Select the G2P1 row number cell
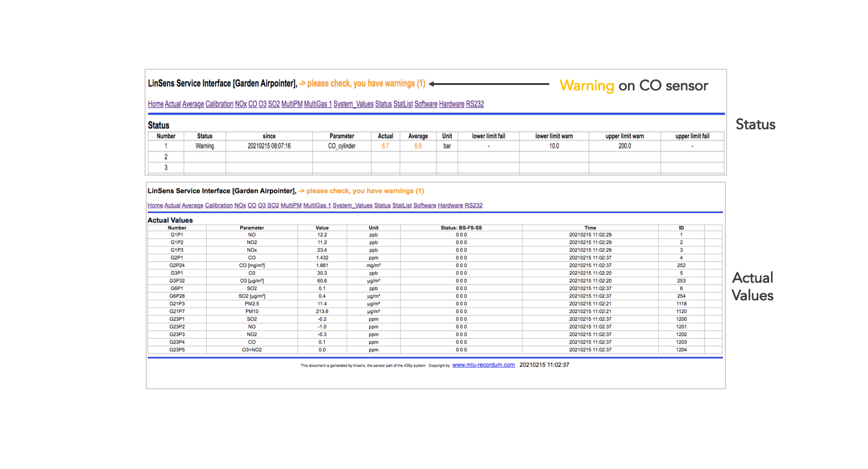This screenshot has width=868, height=469. tap(177, 258)
